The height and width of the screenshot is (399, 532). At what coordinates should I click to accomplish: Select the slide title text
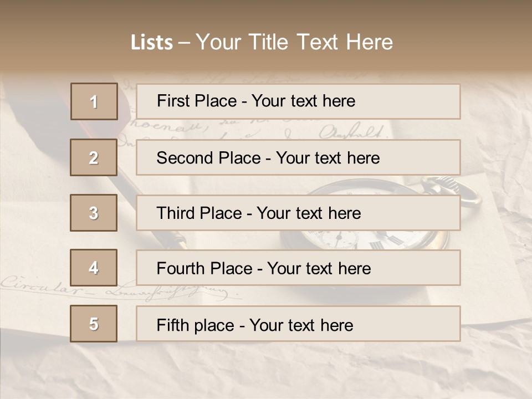pyautogui.click(x=262, y=42)
